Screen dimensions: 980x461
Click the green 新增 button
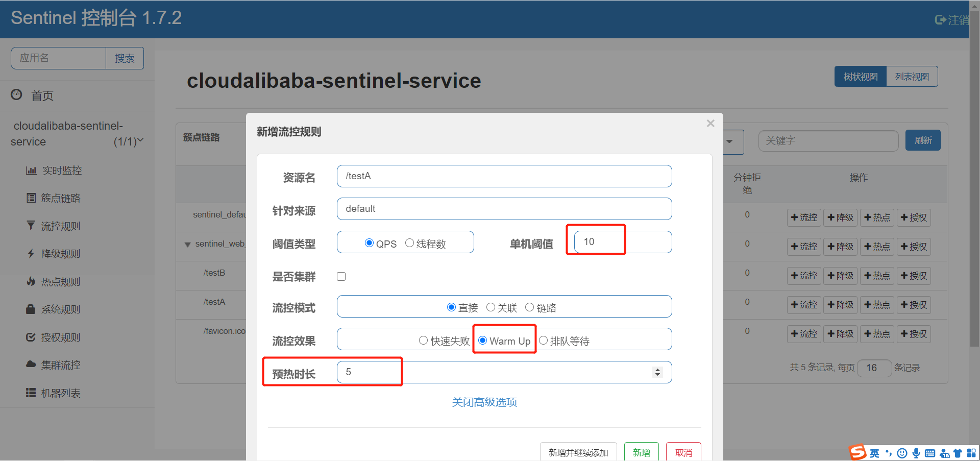click(642, 452)
